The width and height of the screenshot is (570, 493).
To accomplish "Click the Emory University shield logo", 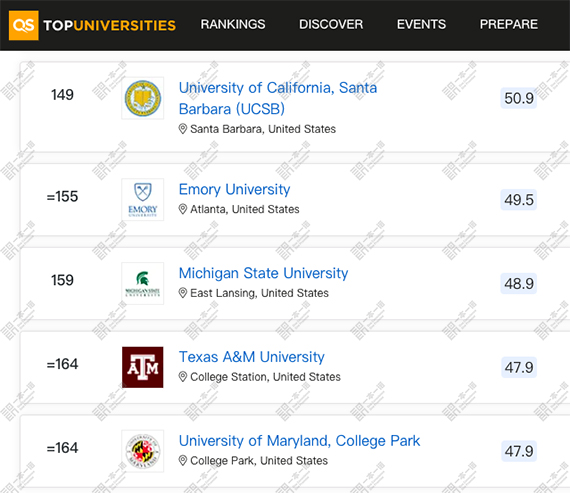I will click(x=142, y=200).
